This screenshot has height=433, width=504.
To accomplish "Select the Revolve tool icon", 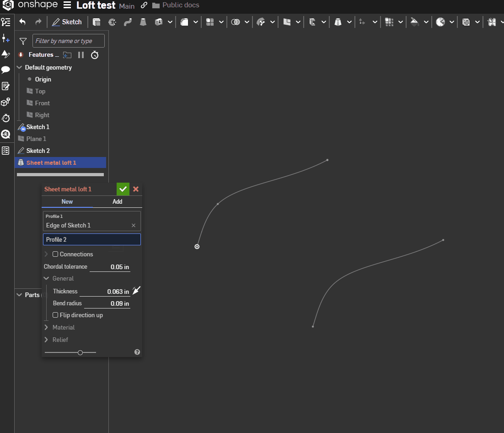I will (x=112, y=22).
